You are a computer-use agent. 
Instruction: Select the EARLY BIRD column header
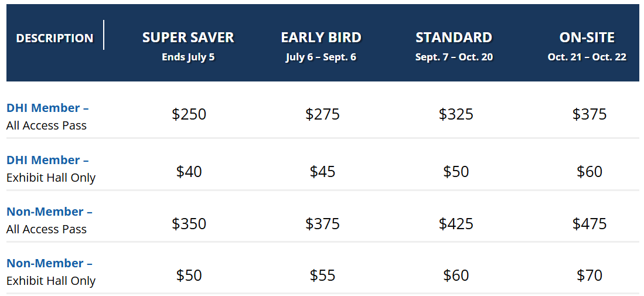click(321, 38)
